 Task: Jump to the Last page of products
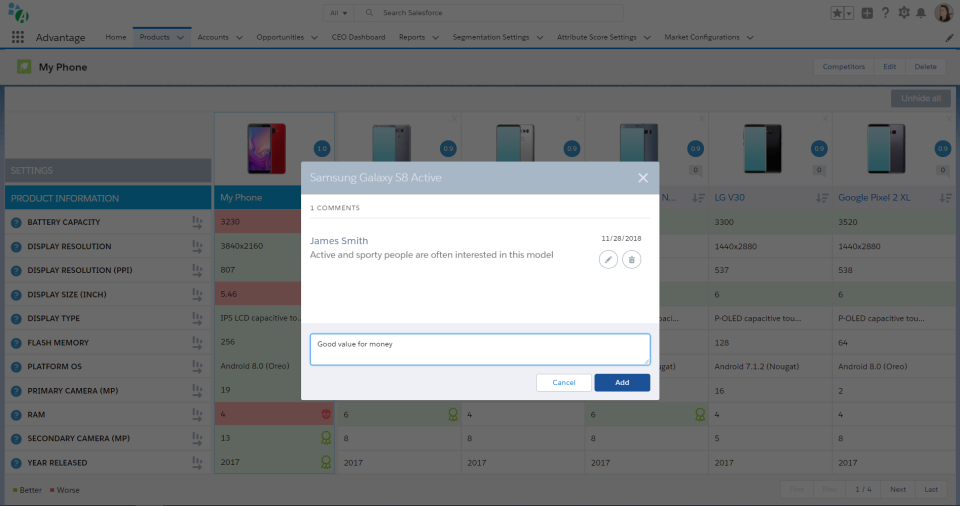(x=931, y=489)
